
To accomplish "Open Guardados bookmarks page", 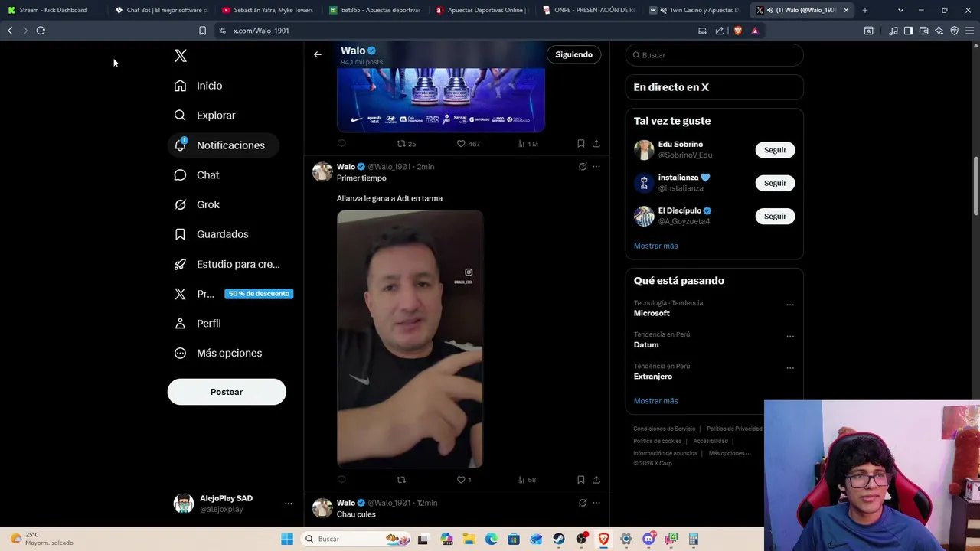I will (x=211, y=234).
